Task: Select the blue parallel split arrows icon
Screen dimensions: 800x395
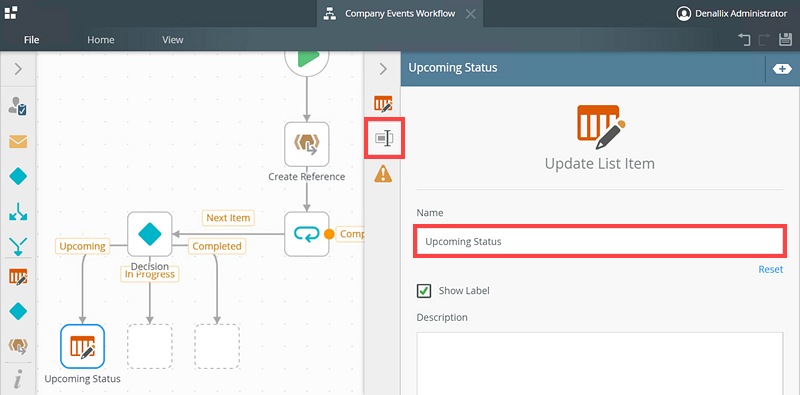Action: pos(18,212)
